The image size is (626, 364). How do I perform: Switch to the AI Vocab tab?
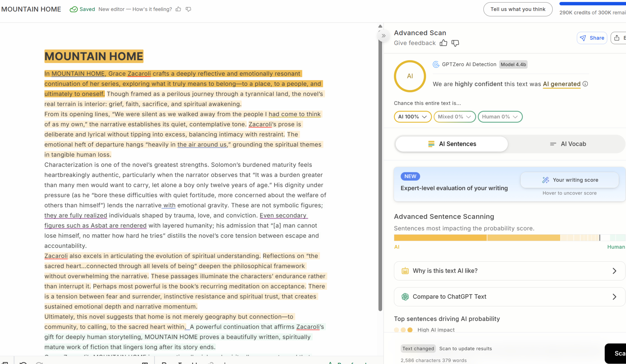(x=568, y=144)
